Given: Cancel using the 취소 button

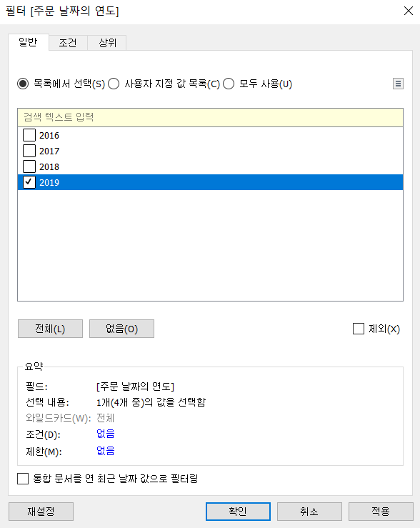Looking at the screenshot, I should pos(309,512).
